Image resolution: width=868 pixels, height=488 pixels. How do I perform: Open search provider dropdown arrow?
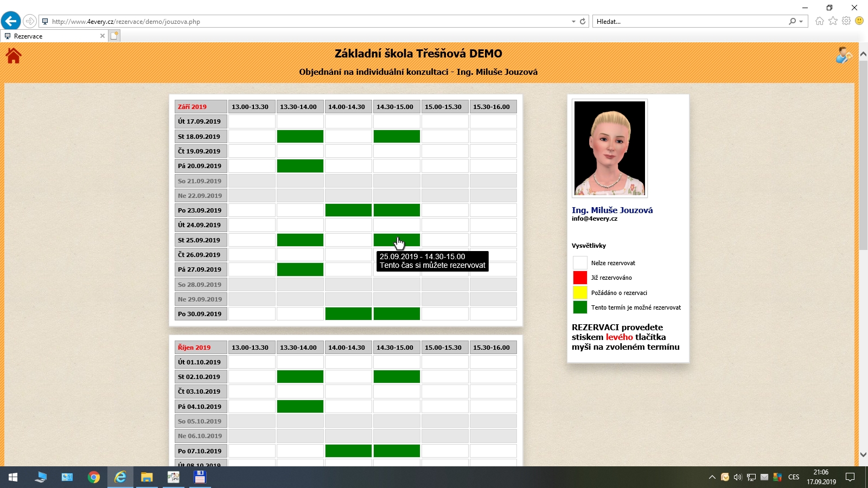pos(801,22)
